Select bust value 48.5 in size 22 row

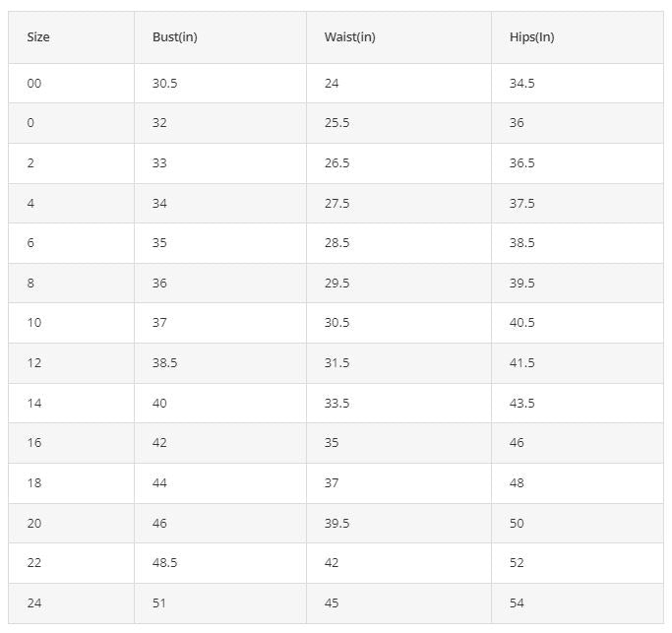(x=164, y=563)
